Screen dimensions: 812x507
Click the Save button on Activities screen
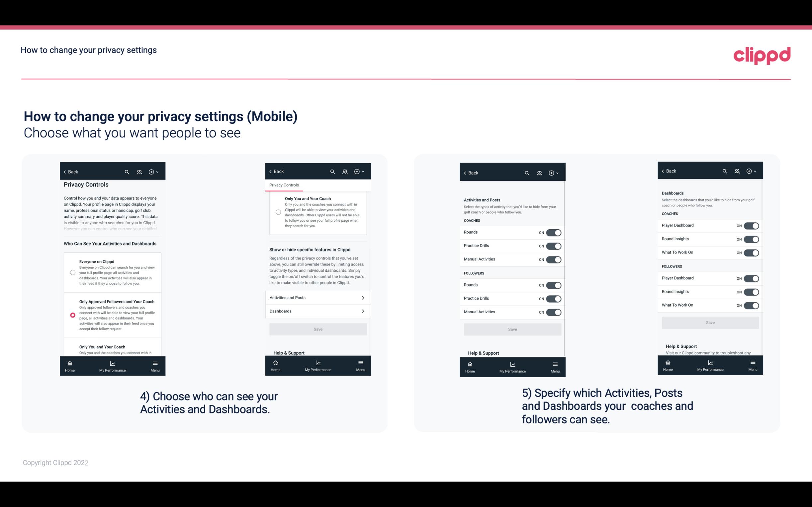pos(512,329)
